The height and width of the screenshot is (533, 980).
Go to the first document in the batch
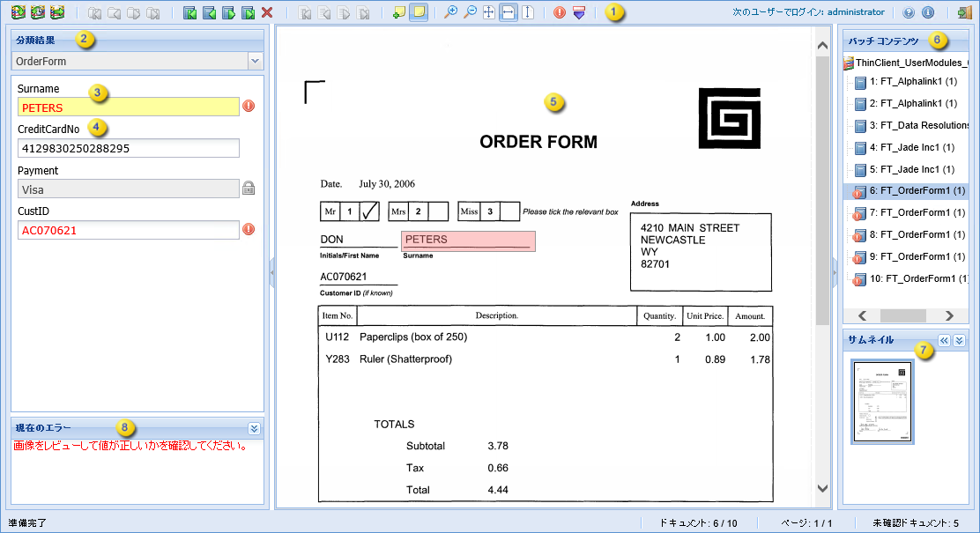(x=189, y=11)
